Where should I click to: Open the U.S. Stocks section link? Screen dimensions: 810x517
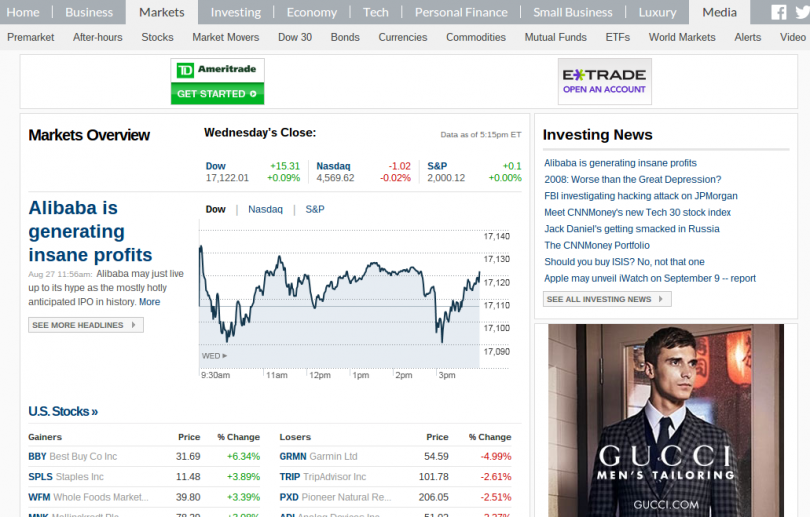(x=63, y=411)
